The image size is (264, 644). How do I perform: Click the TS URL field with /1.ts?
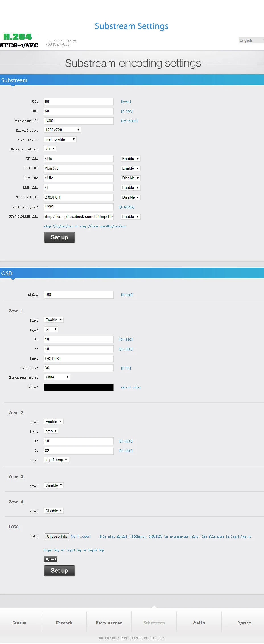click(x=79, y=159)
